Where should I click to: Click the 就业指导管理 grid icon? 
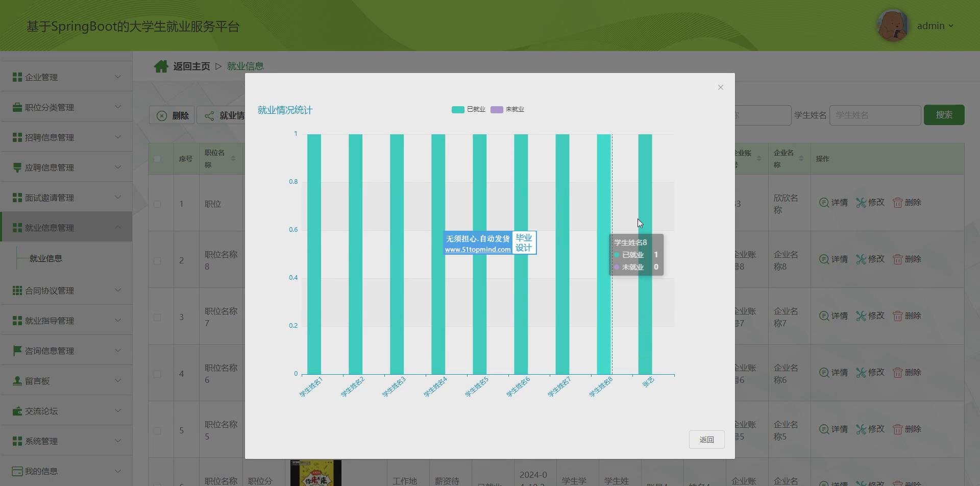17,321
